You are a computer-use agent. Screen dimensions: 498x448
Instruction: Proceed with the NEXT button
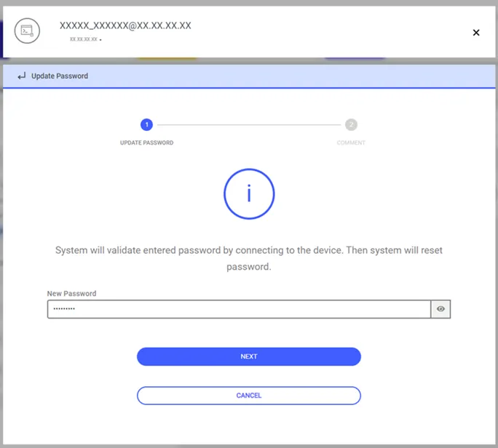click(x=249, y=356)
